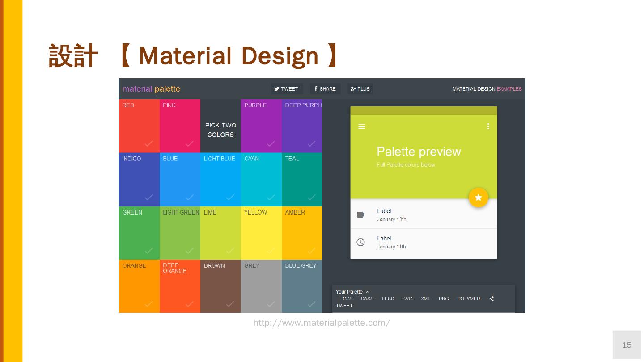
Task: Click the Twitter TWEET button in header
Action: (x=287, y=89)
